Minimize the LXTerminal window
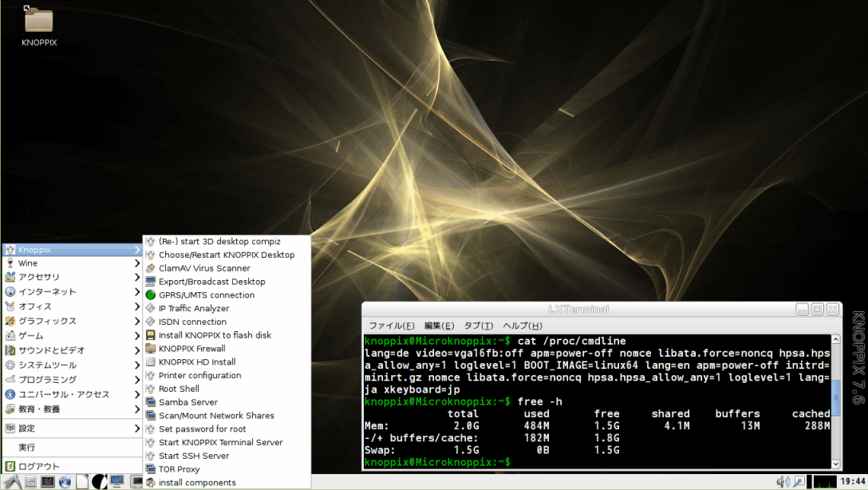 coord(802,310)
